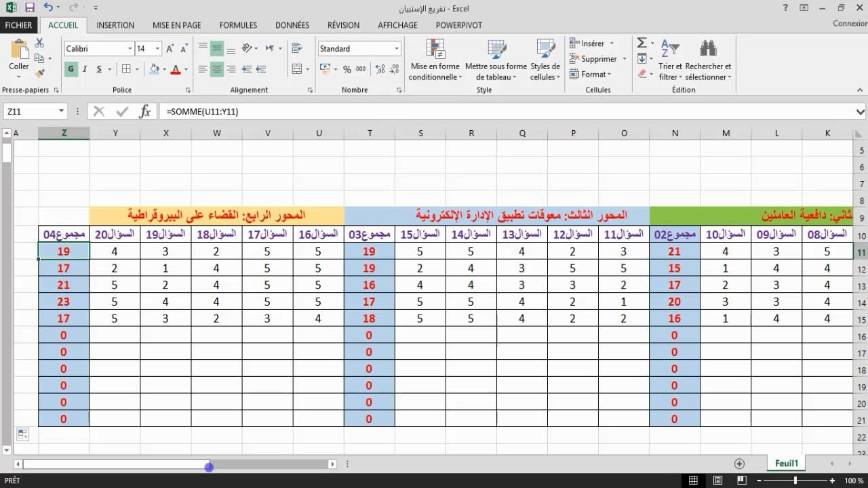Toggle underline S formatting

tap(99, 69)
